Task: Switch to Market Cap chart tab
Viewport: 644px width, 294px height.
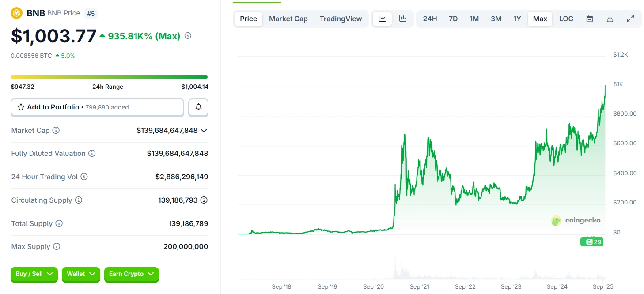Action: point(288,19)
